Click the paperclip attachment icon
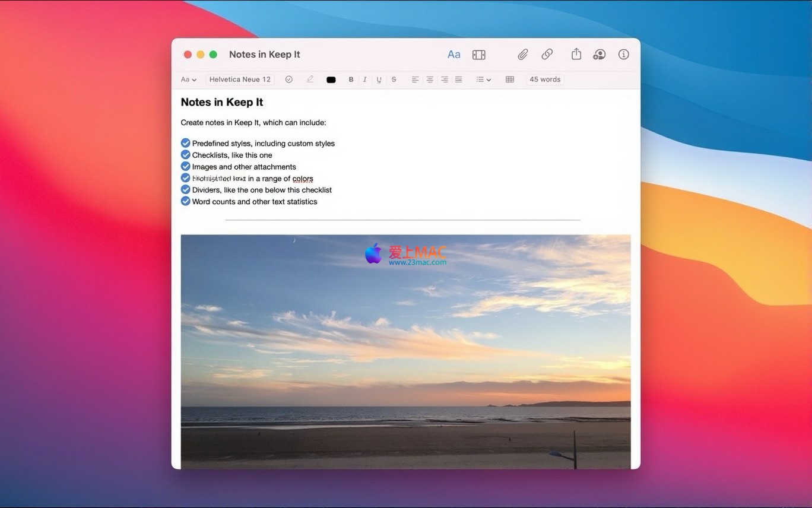Screen dimensions: 812x508 pos(522,55)
